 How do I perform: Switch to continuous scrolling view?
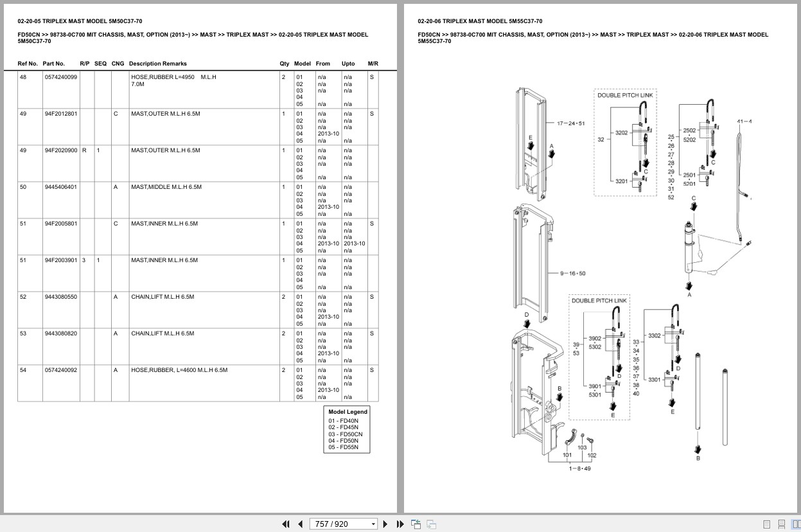[x=782, y=524]
